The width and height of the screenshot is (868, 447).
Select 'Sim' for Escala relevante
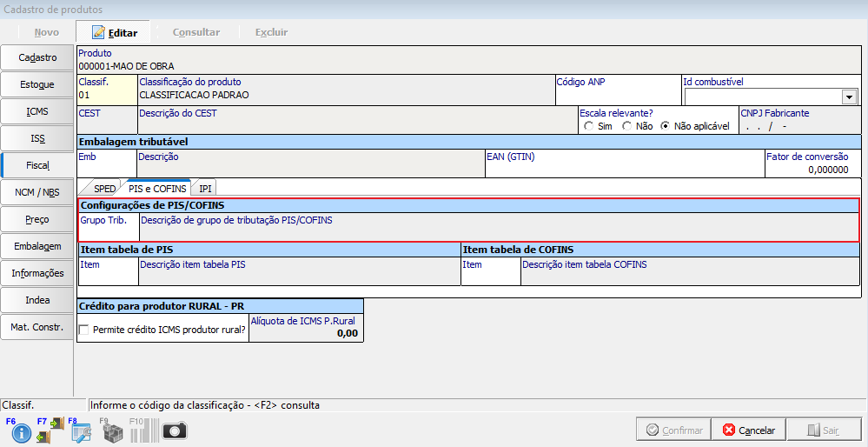[x=590, y=126]
